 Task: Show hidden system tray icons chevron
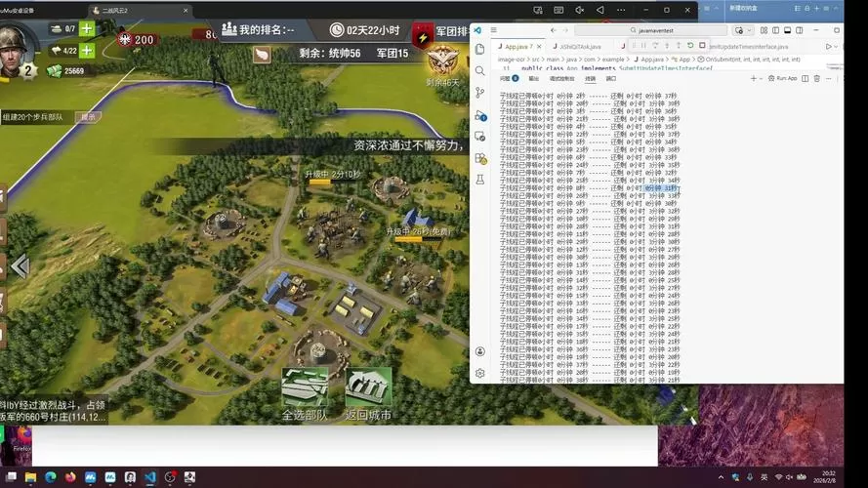coord(721,477)
